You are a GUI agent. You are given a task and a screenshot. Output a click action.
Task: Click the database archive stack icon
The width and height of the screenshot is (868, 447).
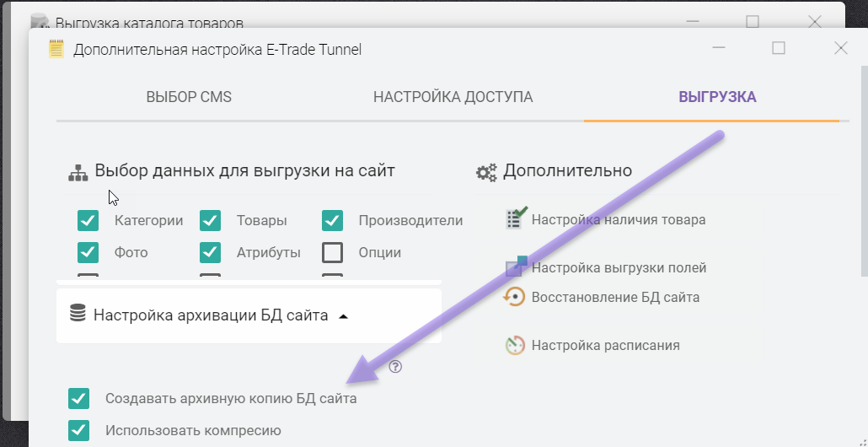click(x=78, y=315)
